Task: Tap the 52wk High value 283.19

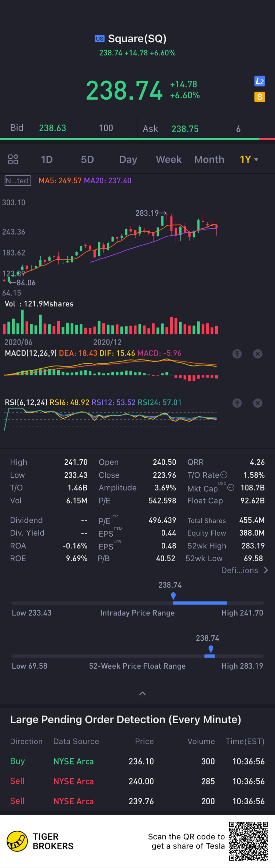Action: click(253, 546)
